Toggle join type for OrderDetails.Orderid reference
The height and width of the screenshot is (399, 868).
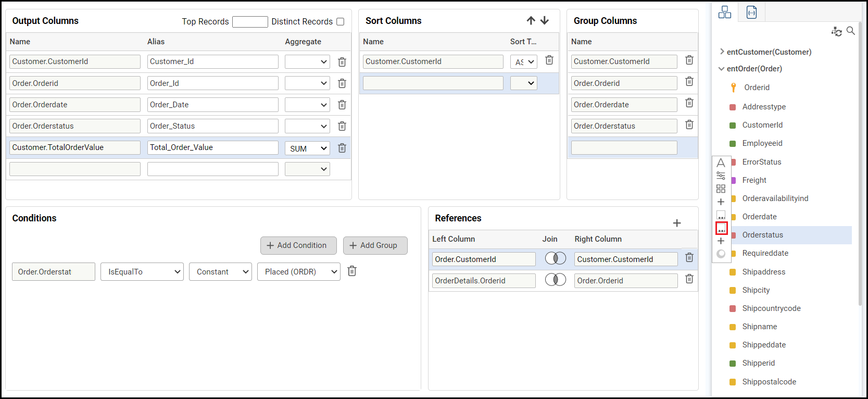click(x=555, y=280)
